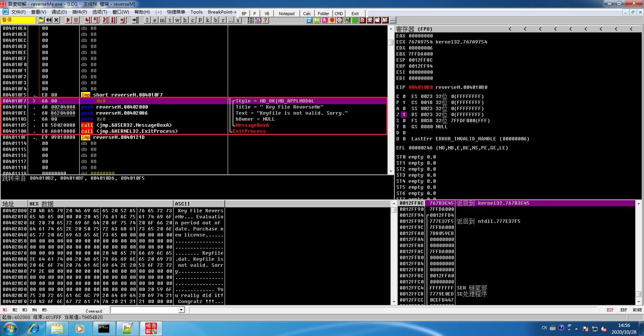Click the disassembly pane vertical scrollbar thumb
The height and width of the screenshot is (336, 644).
(391, 42)
